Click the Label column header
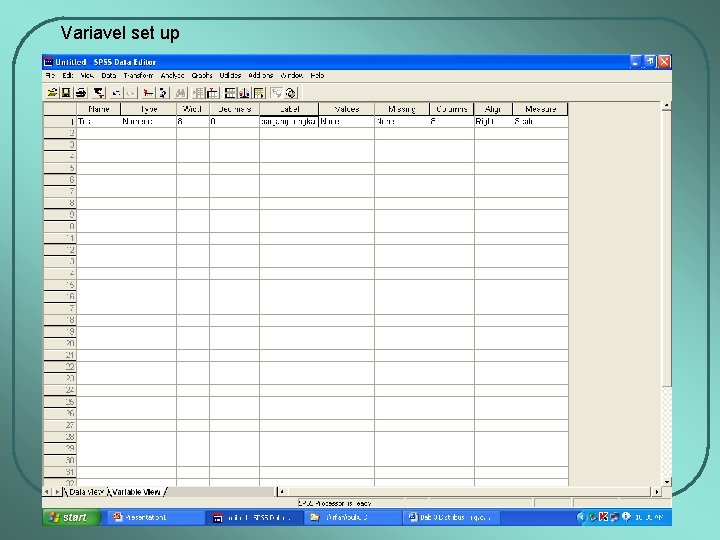This screenshot has height=540, width=720. point(289,109)
